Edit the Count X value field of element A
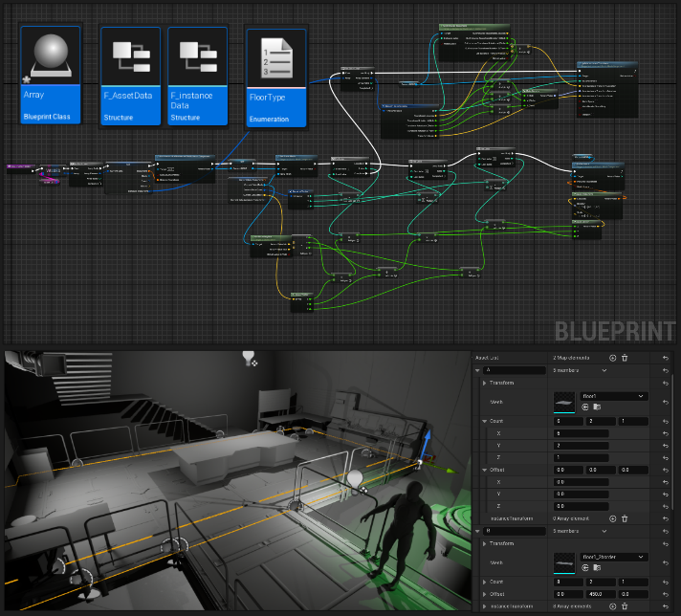 [x=582, y=433]
